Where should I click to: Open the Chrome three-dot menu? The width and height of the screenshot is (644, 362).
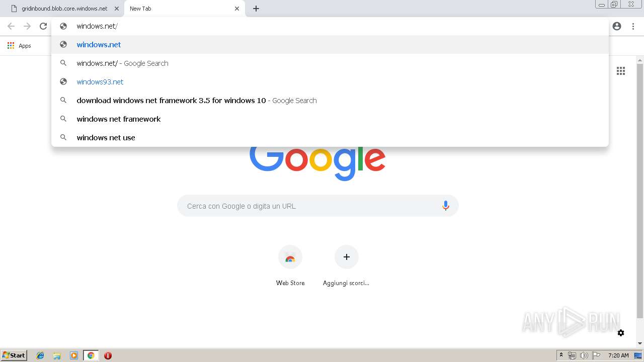(633, 26)
